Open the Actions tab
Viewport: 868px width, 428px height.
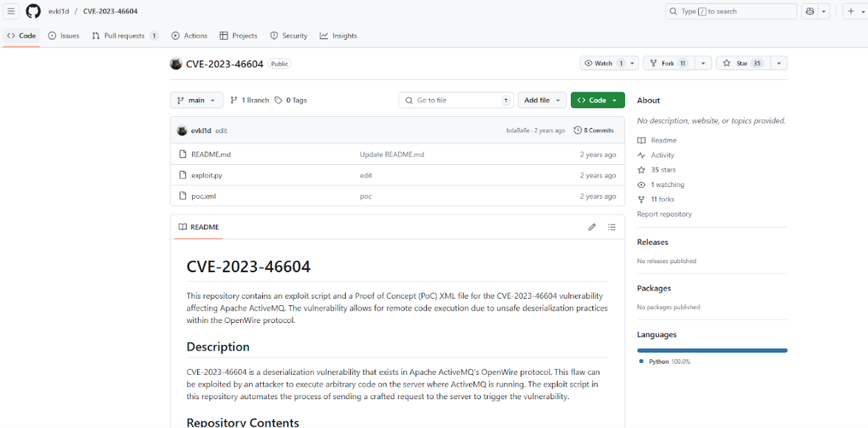click(x=189, y=35)
